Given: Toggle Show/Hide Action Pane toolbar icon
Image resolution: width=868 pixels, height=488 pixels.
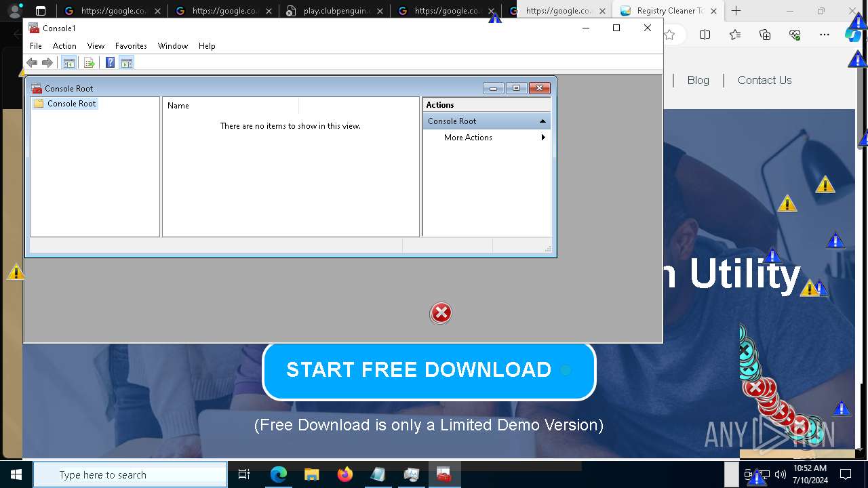Looking at the screenshot, I should pos(126,63).
